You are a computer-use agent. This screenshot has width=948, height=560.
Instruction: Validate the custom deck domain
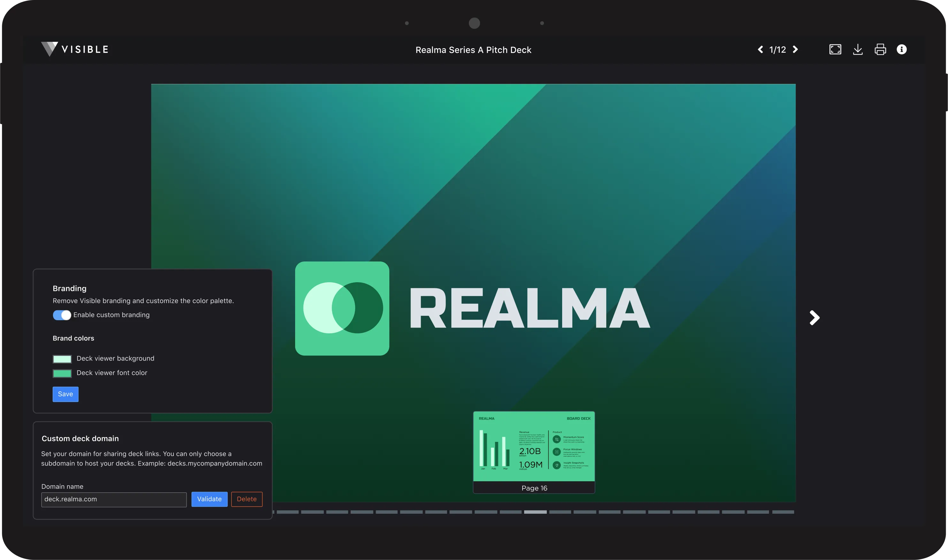coord(209,499)
